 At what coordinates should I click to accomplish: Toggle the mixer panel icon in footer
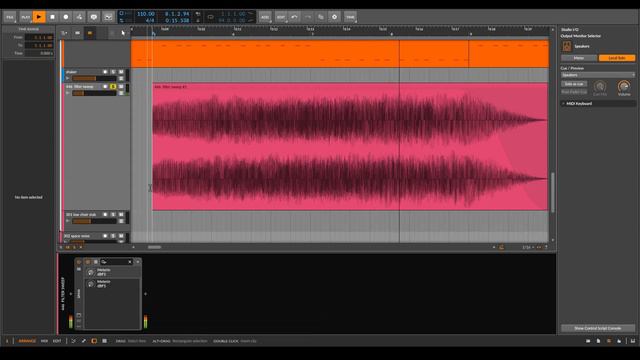click(104, 341)
